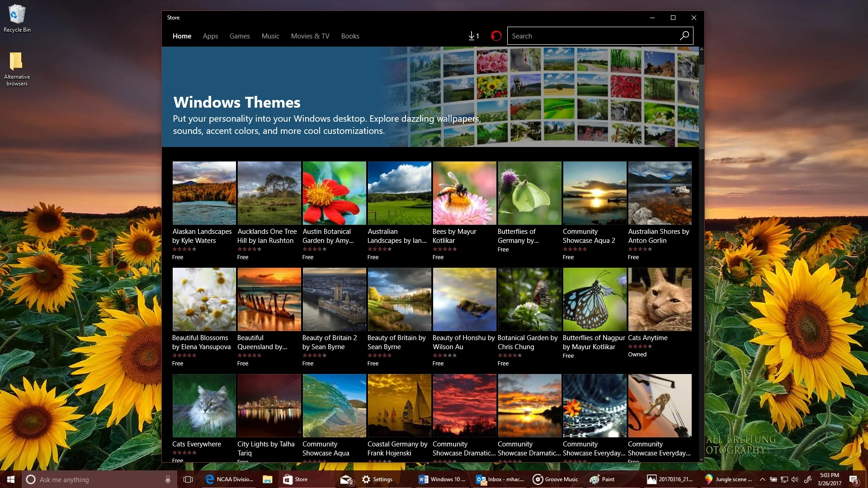Viewport: 868px width, 488px height.
Task: Click the Store taskbar button
Action: 296,479
